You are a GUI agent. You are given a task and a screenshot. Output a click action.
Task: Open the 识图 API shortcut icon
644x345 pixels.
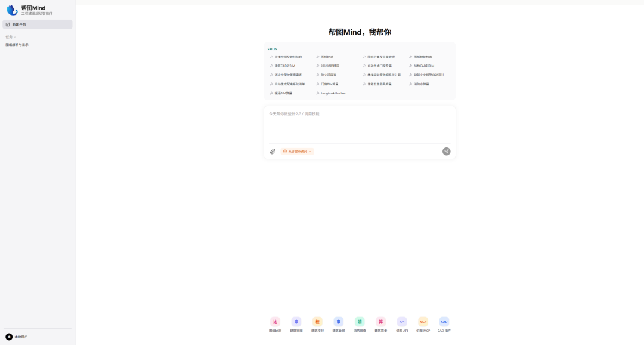tap(402, 322)
